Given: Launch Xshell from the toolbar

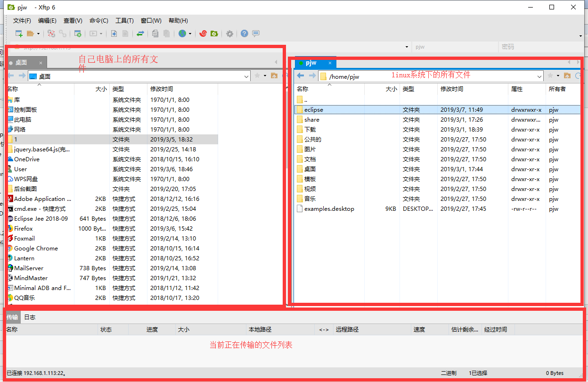Looking at the screenshot, I should [203, 33].
